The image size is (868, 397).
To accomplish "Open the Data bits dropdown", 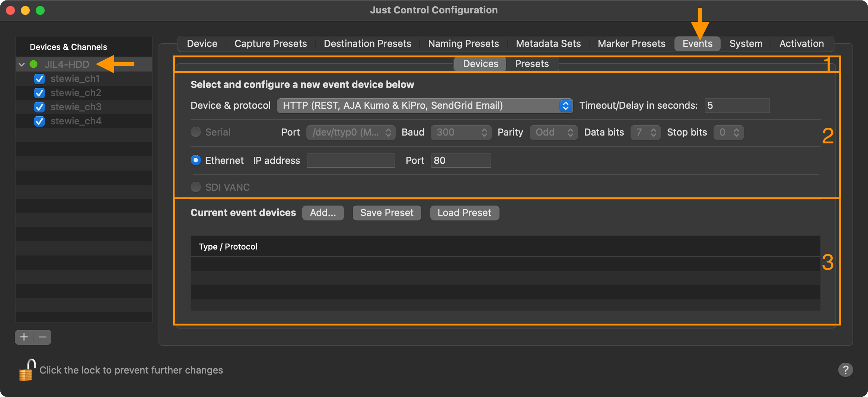I will click(645, 132).
